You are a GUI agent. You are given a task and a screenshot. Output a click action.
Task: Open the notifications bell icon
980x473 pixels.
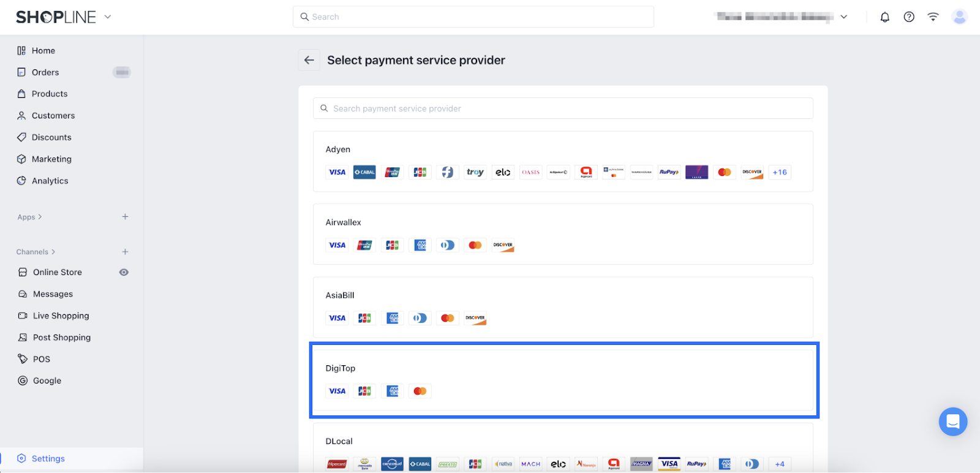pyautogui.click(x=884, y=17)
